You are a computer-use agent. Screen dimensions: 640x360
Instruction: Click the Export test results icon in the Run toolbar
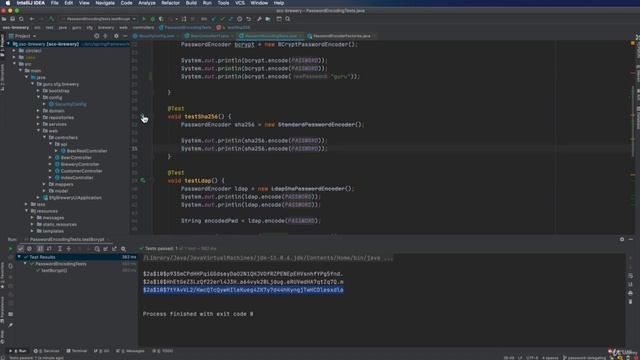114,249
